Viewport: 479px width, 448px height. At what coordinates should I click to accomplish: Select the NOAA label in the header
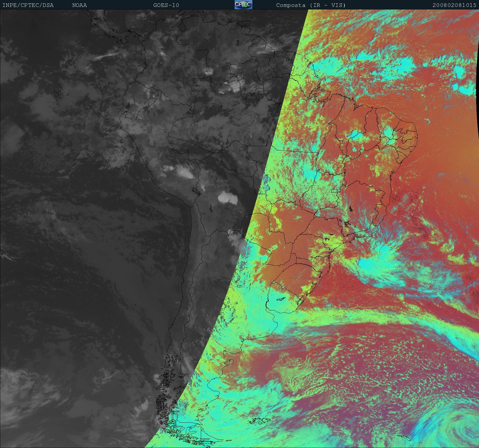(79, 5)
